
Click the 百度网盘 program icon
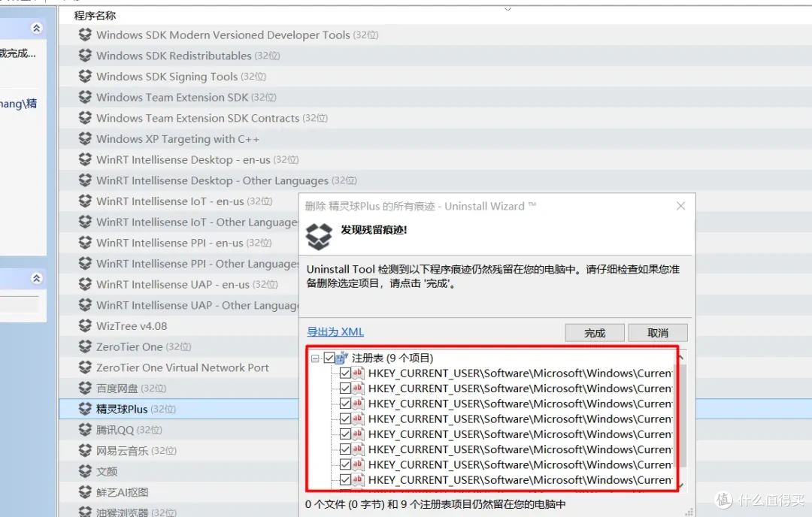click(x=86, y=389)
